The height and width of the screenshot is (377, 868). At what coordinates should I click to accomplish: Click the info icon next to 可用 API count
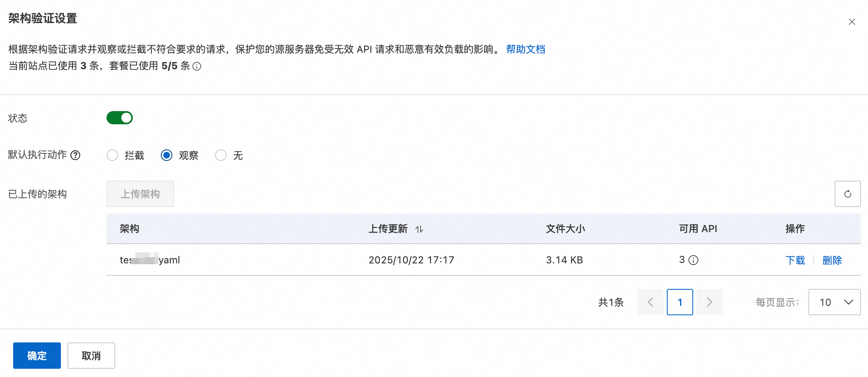(x=694, y=260)
